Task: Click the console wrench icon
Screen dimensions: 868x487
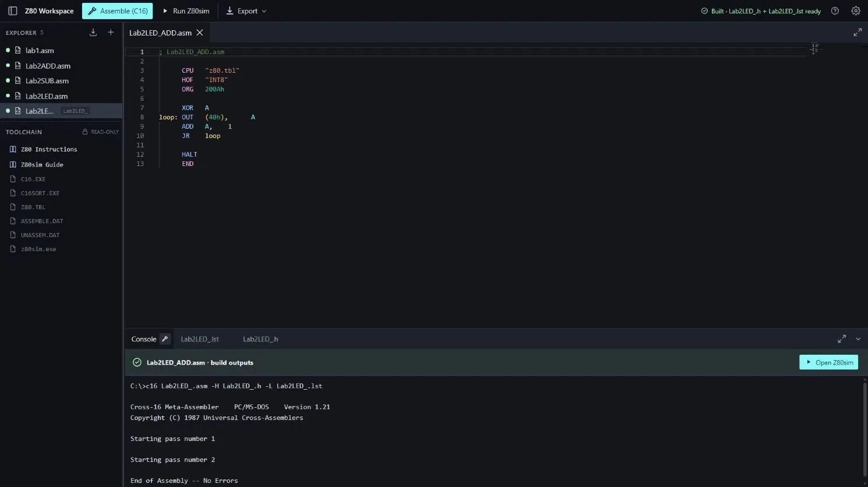Action: click(x=165, y=339)
